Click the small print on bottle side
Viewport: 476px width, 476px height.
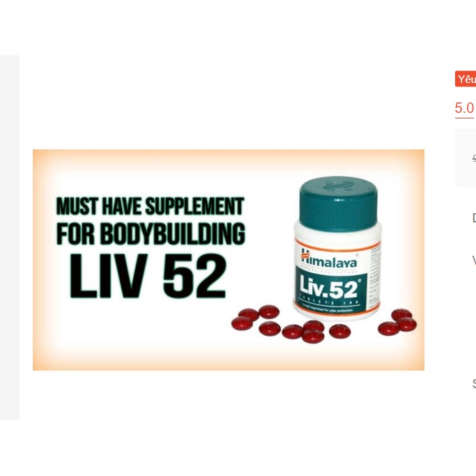374,276
